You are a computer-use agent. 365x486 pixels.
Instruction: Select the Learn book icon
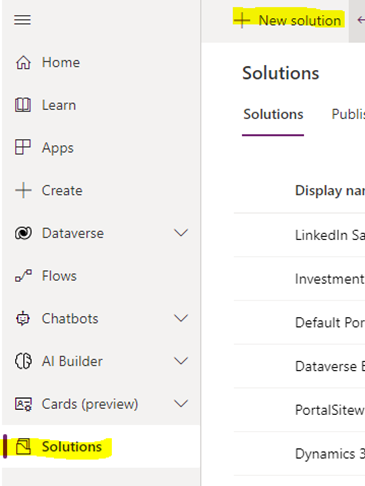click(23, 105)
